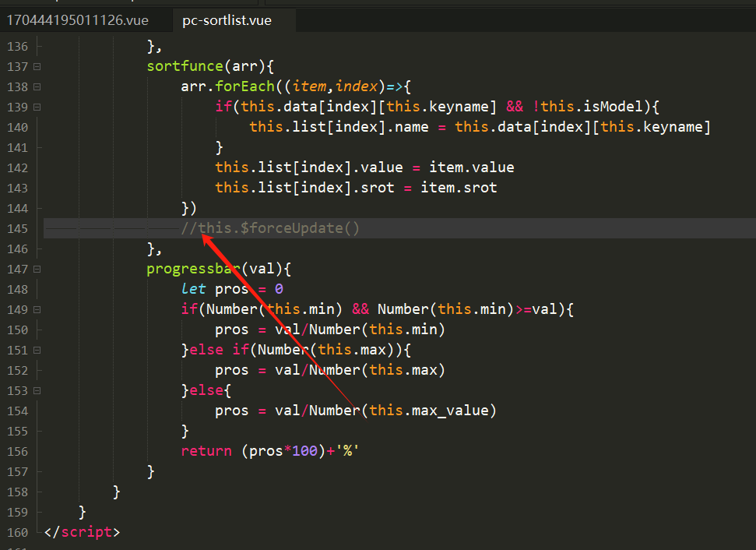Image resolution: width=756 pixels, height=550 pixels.
Task: Collapse the forEach fold marker at line 138
Action: pos(37,86)
